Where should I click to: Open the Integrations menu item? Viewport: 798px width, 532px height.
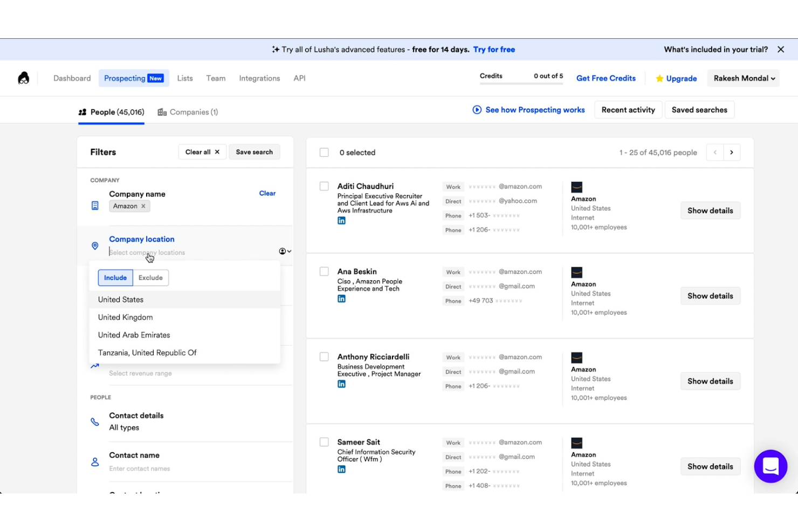pos(259,78)
